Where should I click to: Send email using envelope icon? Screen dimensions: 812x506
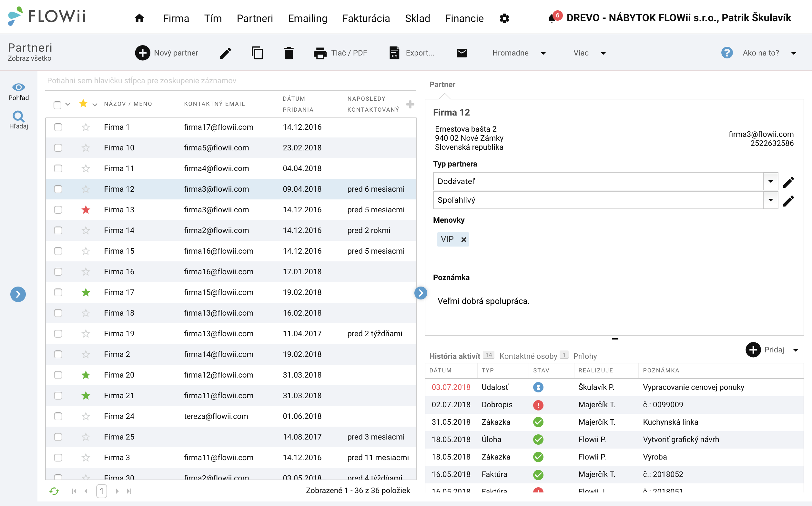coord(462,53)
